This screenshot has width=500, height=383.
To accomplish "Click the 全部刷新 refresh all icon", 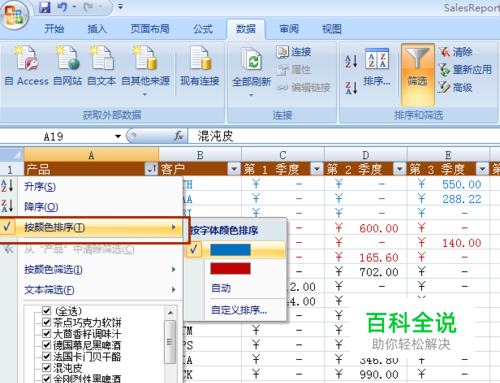I will 251,59.
